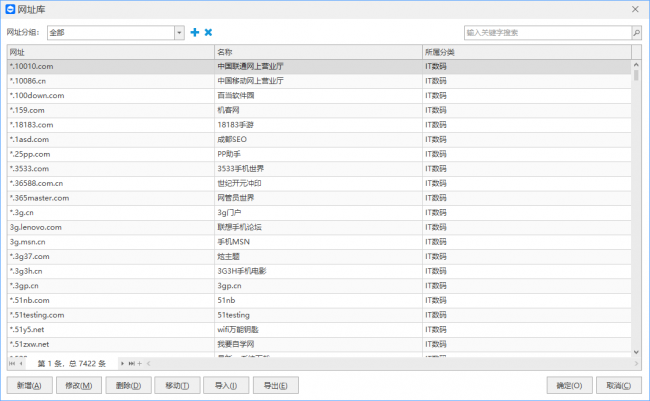Screen dimensions: 650x401
Task: Click the name cell 我要自学网
Action: (318, 344)
